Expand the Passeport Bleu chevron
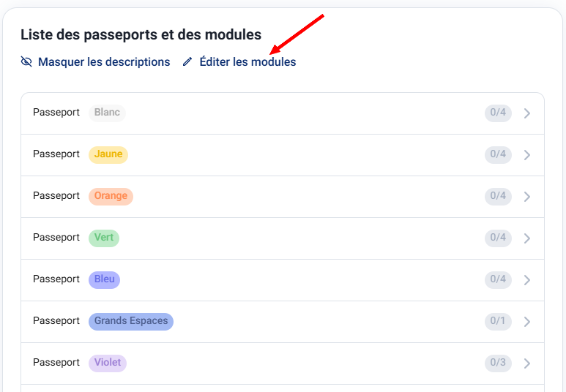 (x=527, y=280)
